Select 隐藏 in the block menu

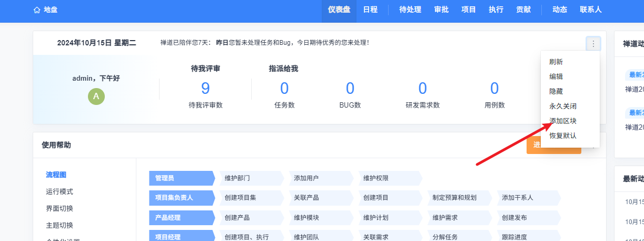pos(570,91)
